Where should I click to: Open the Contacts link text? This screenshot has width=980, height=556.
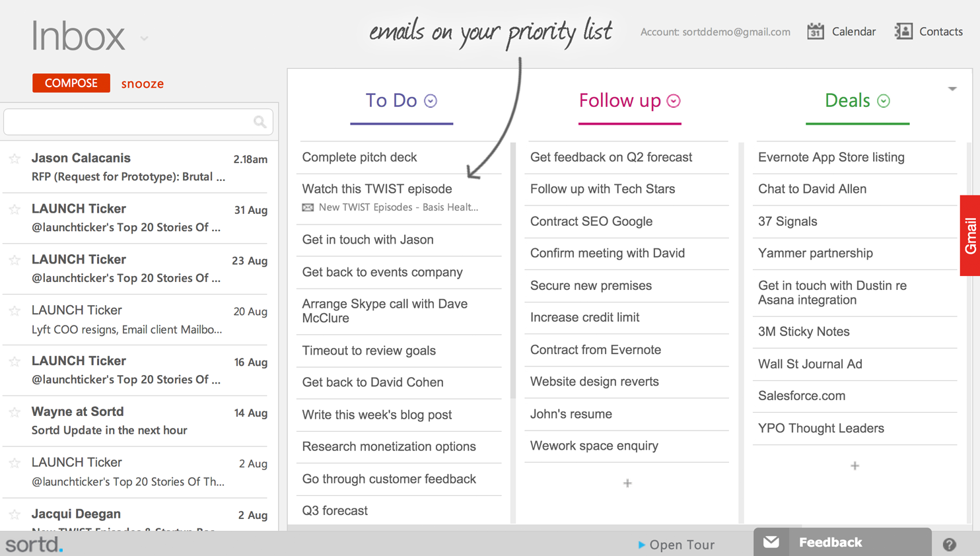pyautogui.click(x=941, y=31)
